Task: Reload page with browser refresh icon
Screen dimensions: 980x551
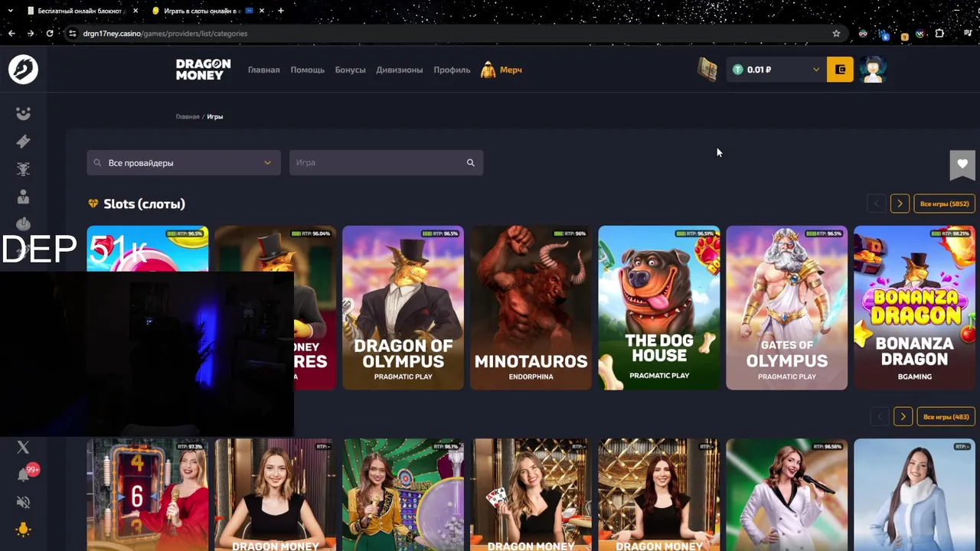Action: [50, 33]
